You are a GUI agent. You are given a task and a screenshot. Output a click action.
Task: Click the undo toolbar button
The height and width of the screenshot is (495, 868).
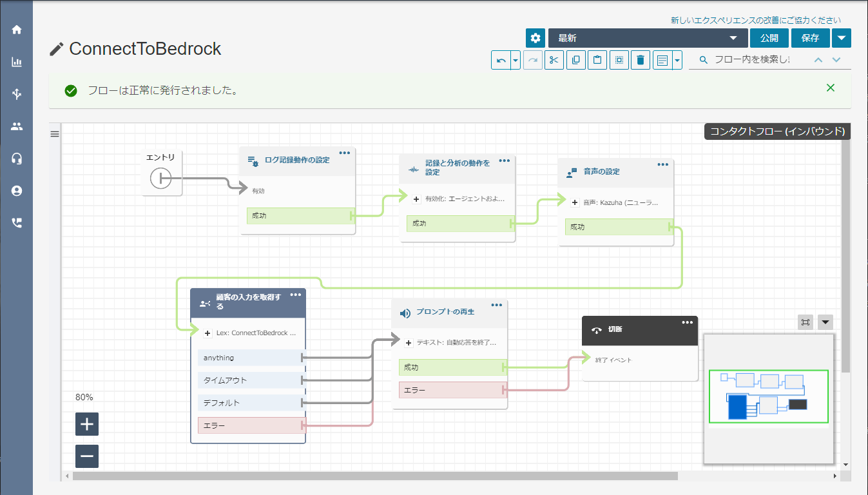point(501,60)
